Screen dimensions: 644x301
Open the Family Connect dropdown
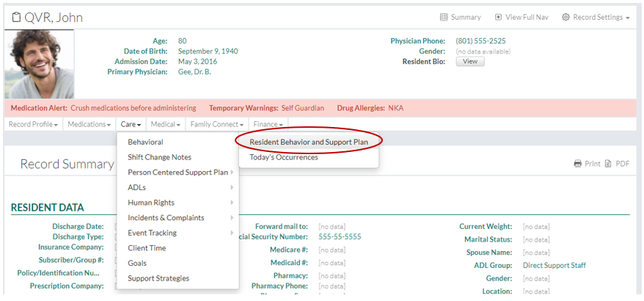[217, 125]
